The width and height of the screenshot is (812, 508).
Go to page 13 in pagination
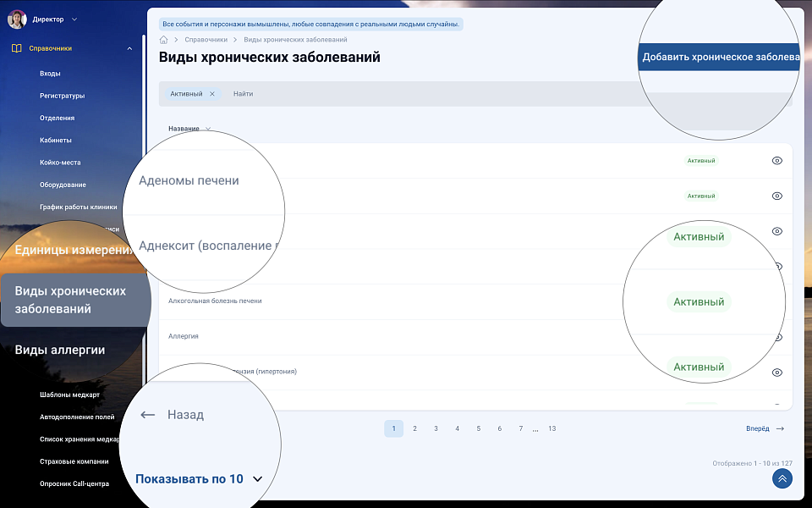[x=551, y=428]
